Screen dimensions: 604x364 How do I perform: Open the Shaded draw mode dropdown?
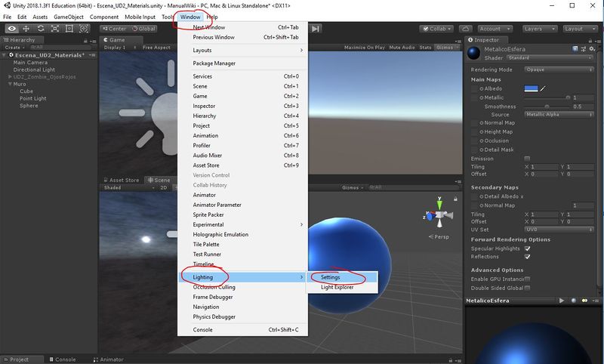click(129, 187)
